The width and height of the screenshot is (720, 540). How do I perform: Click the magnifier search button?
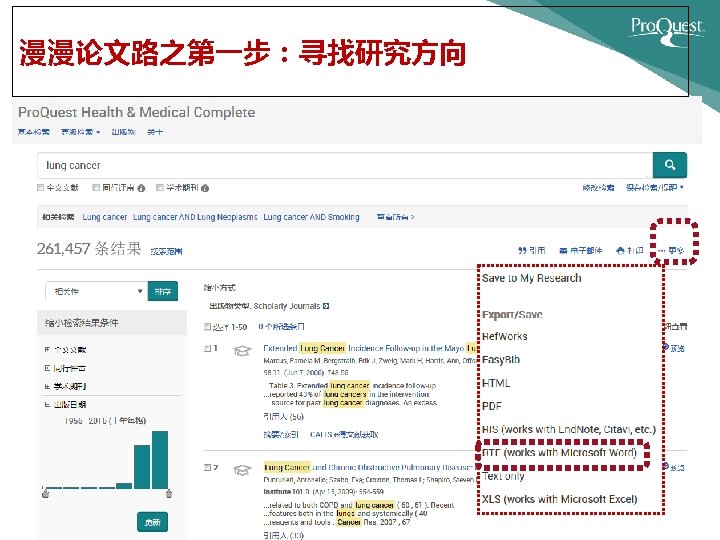pyautogui.click(x=669, y=165)
